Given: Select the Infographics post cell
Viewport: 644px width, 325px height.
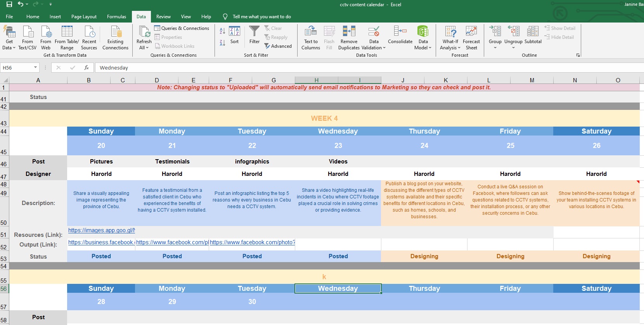Looking at the screenshot, I should coord(252,162).
